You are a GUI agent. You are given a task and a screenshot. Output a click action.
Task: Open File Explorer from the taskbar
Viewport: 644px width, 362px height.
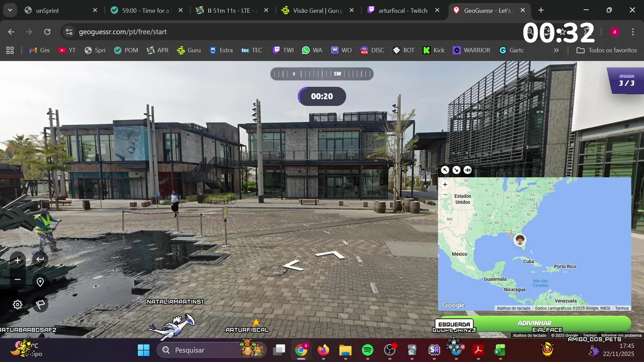[345, 350]
